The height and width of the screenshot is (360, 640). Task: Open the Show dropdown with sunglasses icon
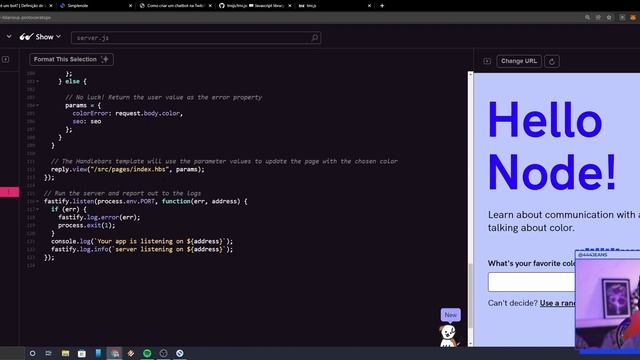tap(40, 37)
